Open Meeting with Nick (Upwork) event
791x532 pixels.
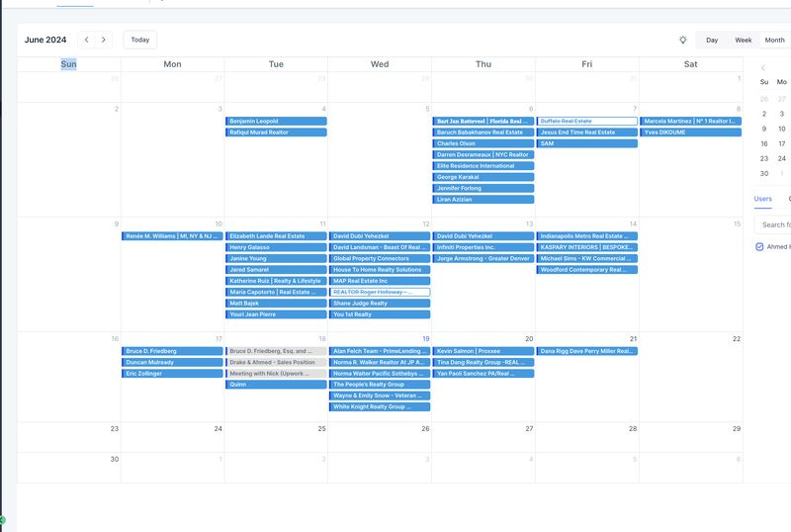tap(276, 374)
